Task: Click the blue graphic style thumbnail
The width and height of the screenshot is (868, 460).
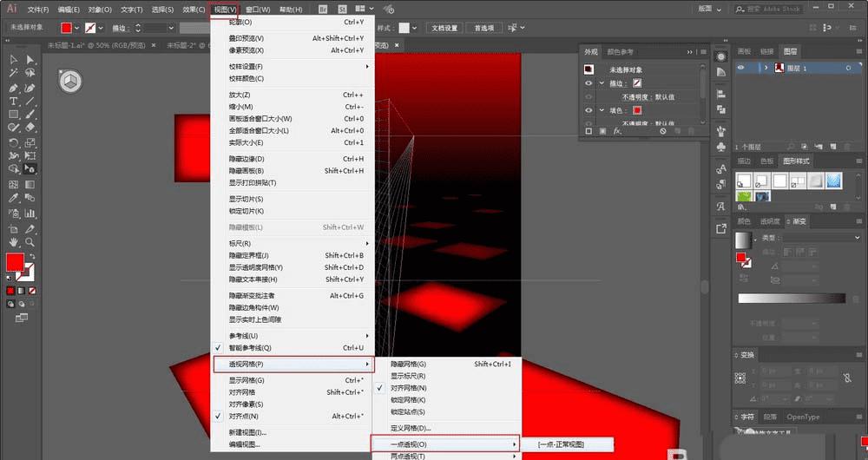Action: coord(833,181)
